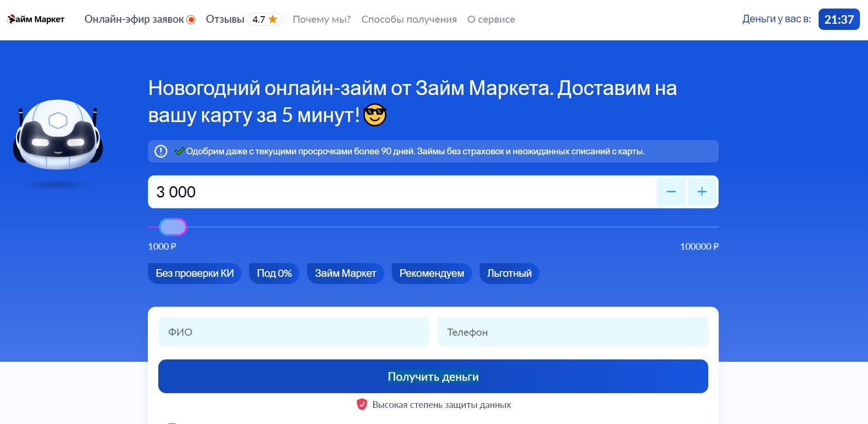
Task: Click the Деньги у вас в: label
Action: [777, 19]
